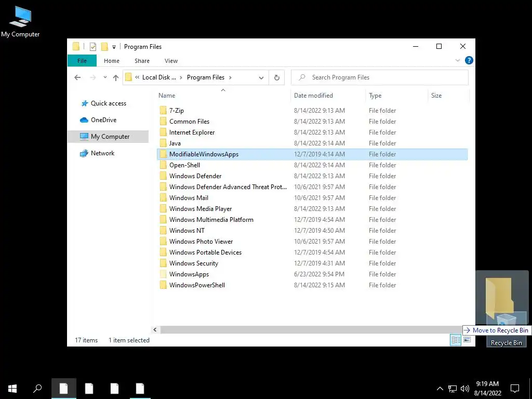Open taskbar Search magnifier
532x399 pixels.
click(x=37, y=389)
